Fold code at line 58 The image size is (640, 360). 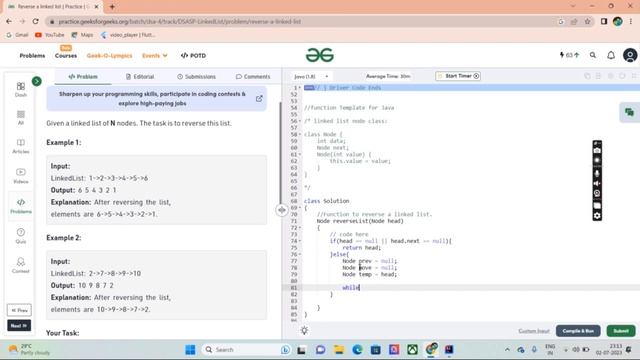coord(300,134)
